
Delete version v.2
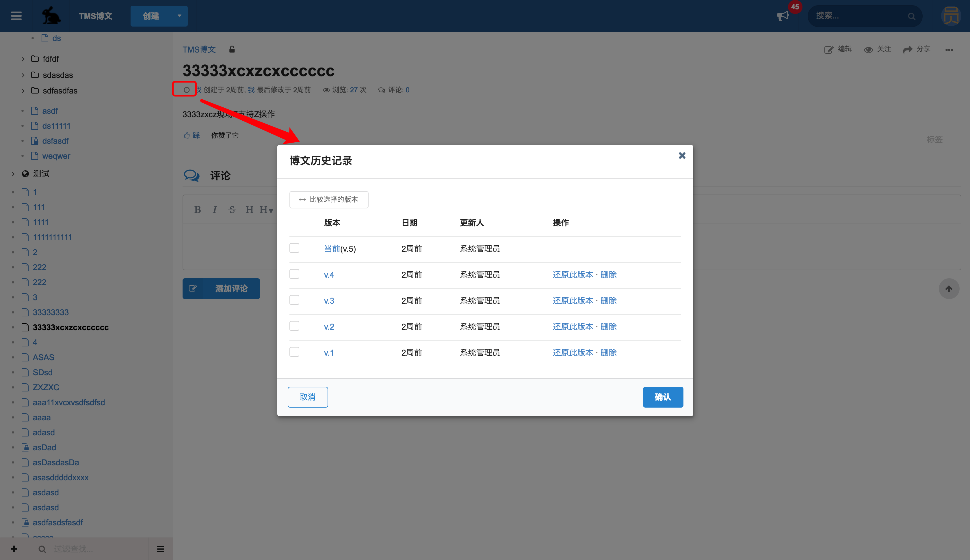(608, 326)
